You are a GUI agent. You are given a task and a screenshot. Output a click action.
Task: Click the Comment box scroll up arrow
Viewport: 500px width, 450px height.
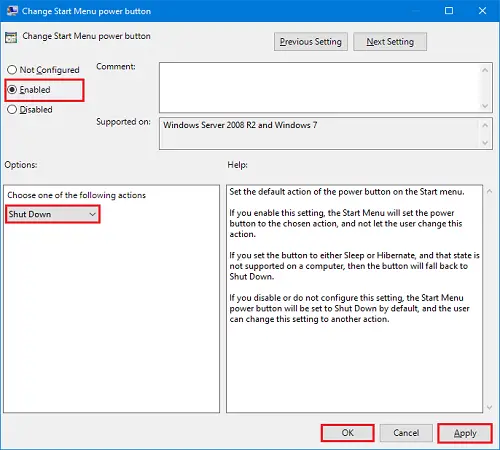pyautogui.click(x=485, y=70)
